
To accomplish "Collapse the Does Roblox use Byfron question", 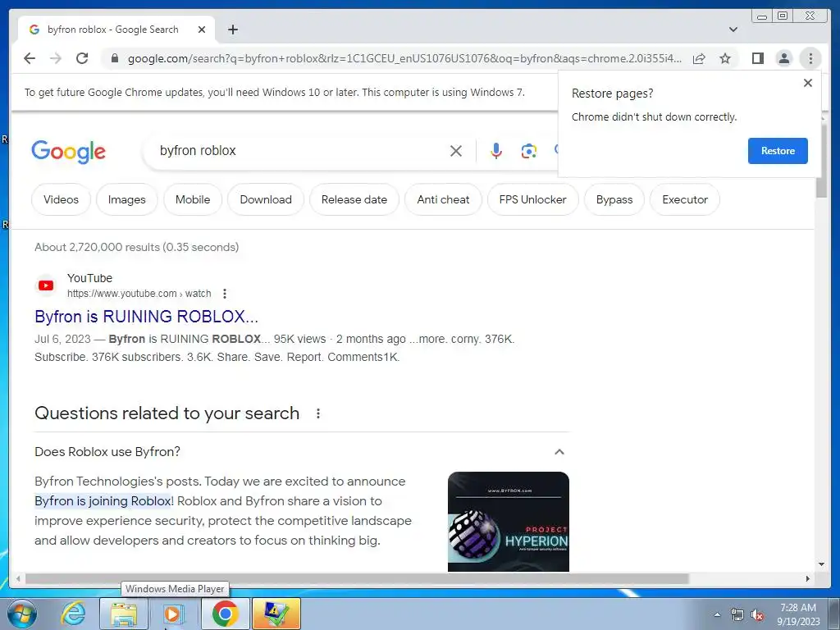I will (559, 452).
